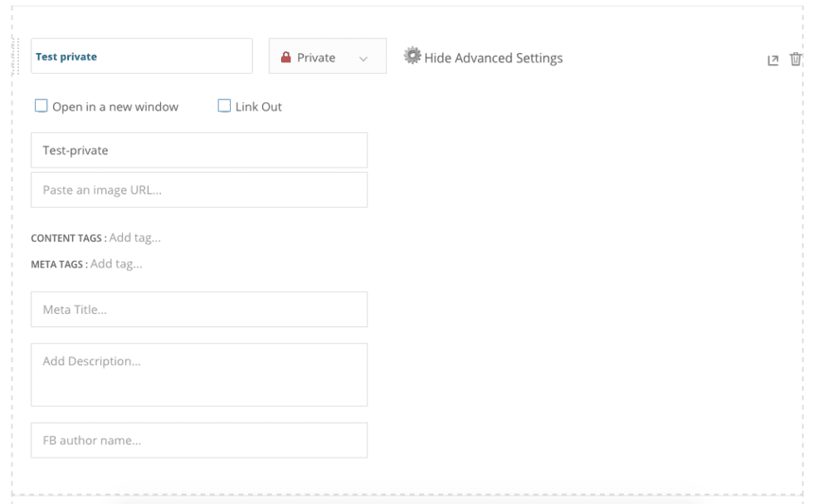This screenshot has height=504, width=814.
Task: Click the "Link Out" label text
Action: [x=258, y=107]
